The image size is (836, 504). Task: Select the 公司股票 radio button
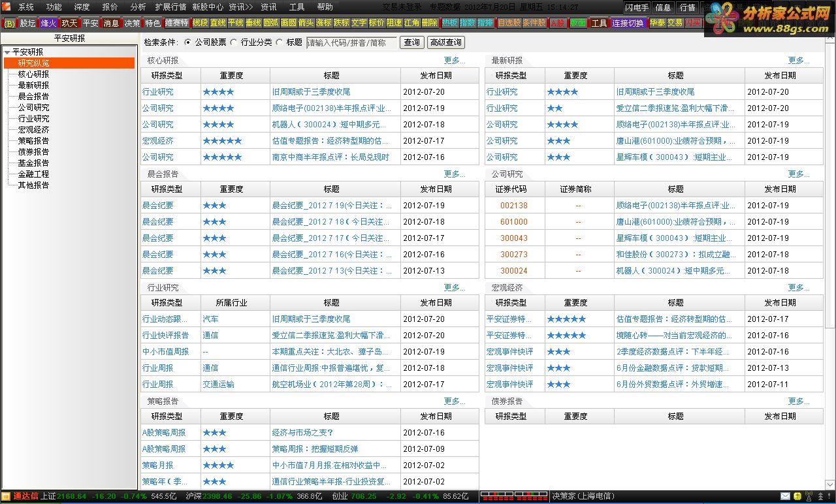(x=188, y=42)
